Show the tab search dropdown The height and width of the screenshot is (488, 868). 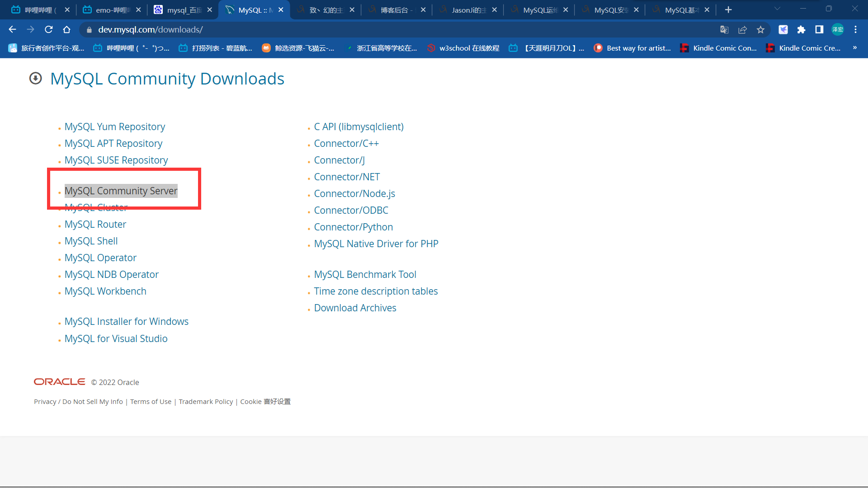pos(777,9)
